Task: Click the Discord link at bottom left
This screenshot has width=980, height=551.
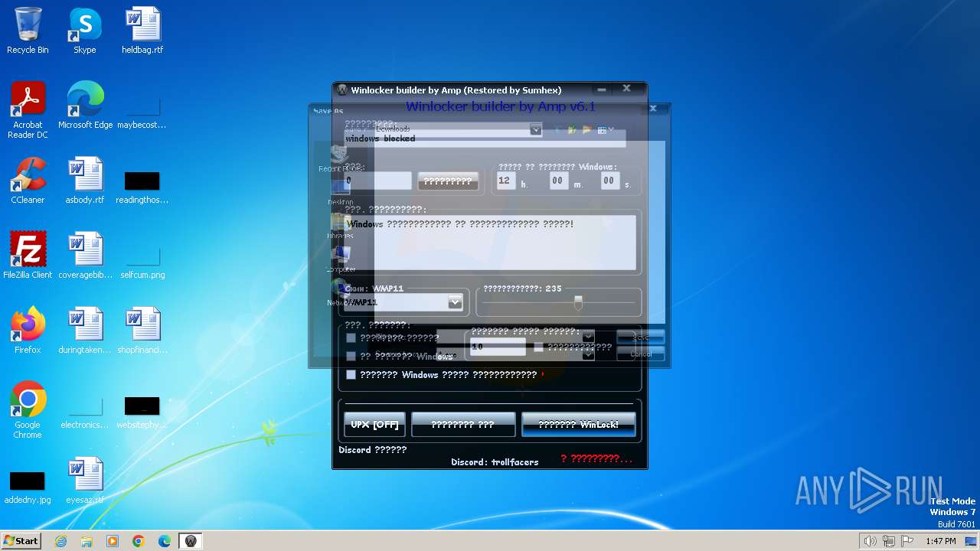Action: pos(373,450)
